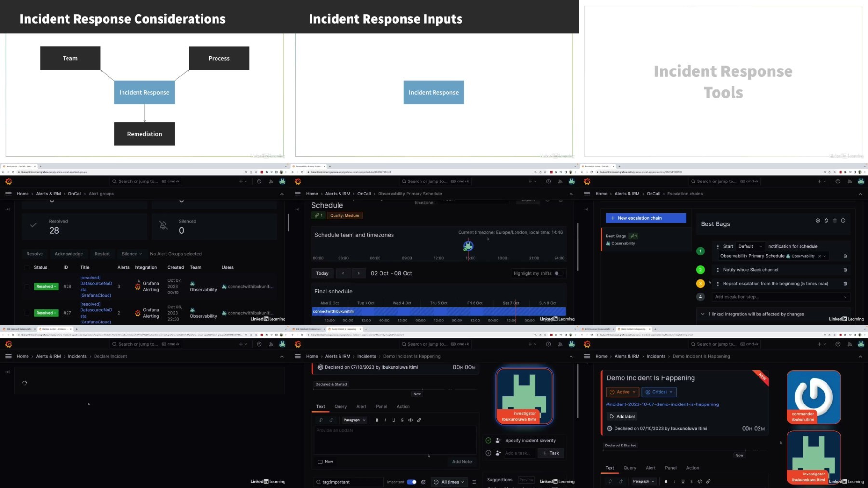Open All times dropdown

pyautogui.click(x=449, y=482)
